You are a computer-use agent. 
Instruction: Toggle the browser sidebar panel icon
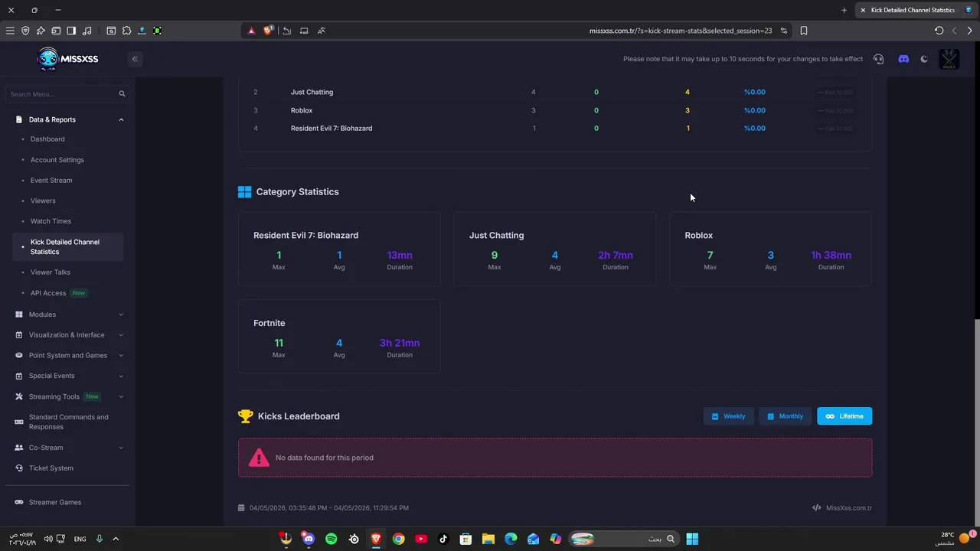click(71, 31)
